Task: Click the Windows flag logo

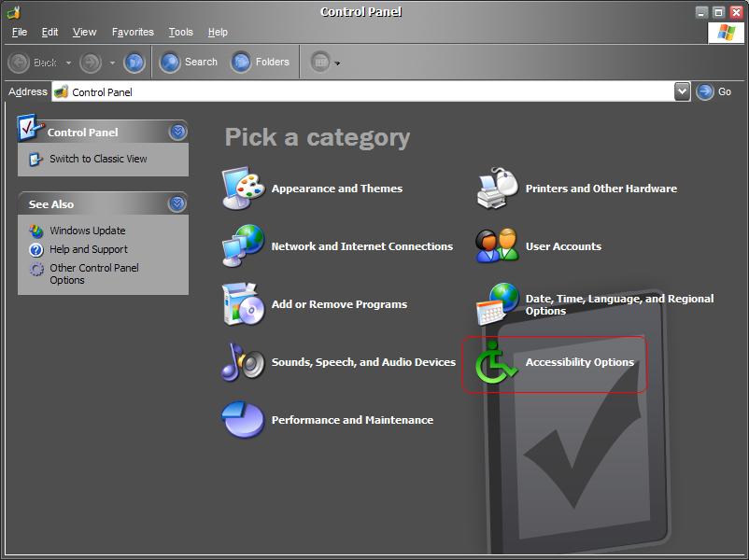Action: tap(726, 33)
